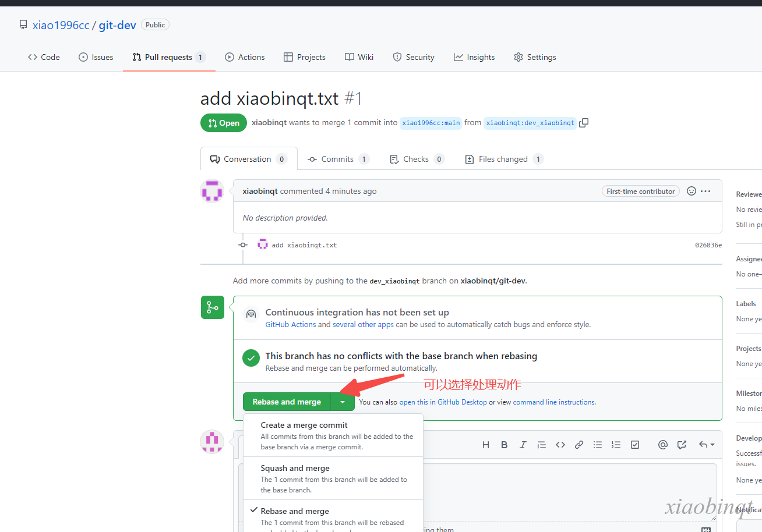Screen dimensions: 762x532
Task: Insert a heading with the H icon
Action: 486,445
